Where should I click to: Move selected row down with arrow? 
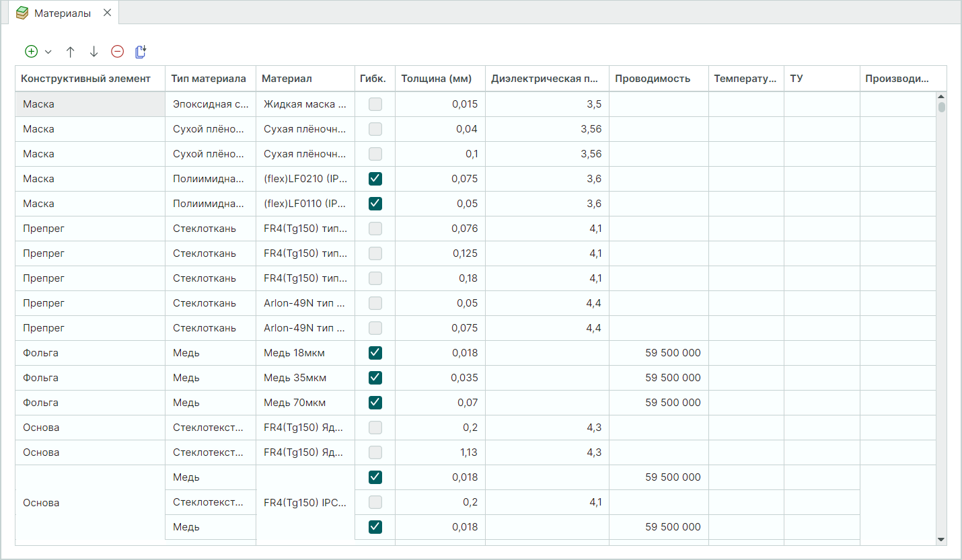click(94, 51)
